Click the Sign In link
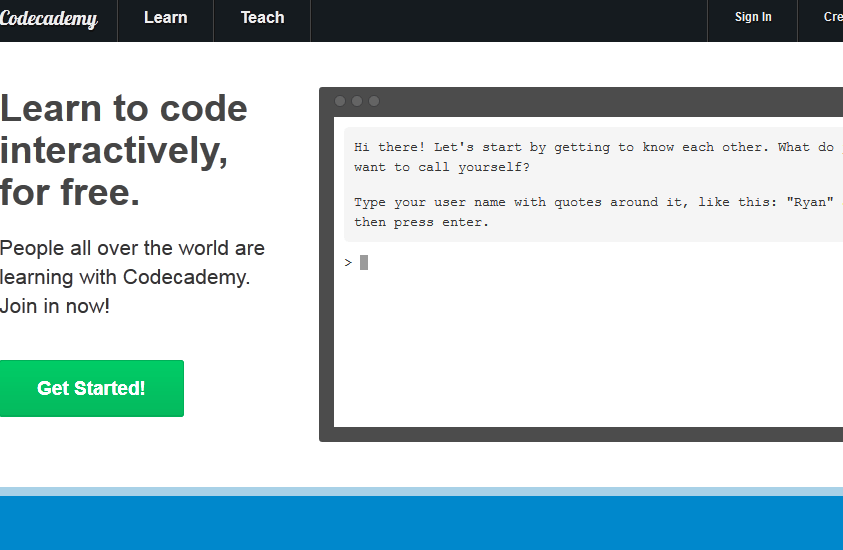The image size is (843, 550). pos(753,17)
